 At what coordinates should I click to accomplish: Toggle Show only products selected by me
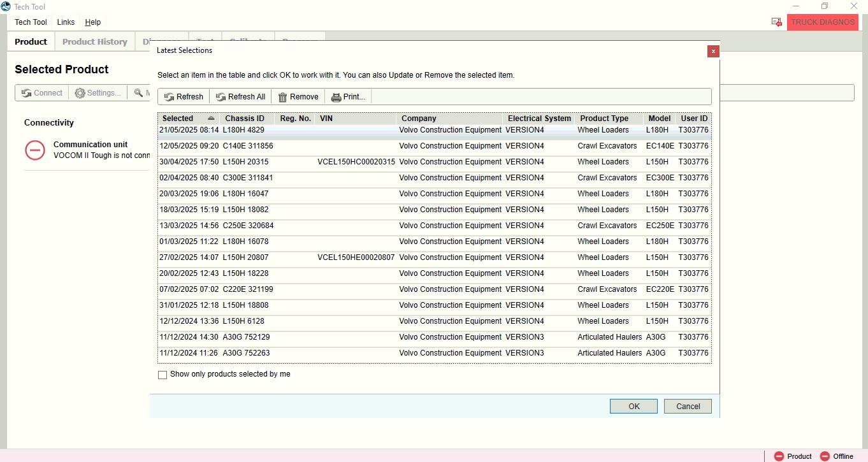point(163,375)
